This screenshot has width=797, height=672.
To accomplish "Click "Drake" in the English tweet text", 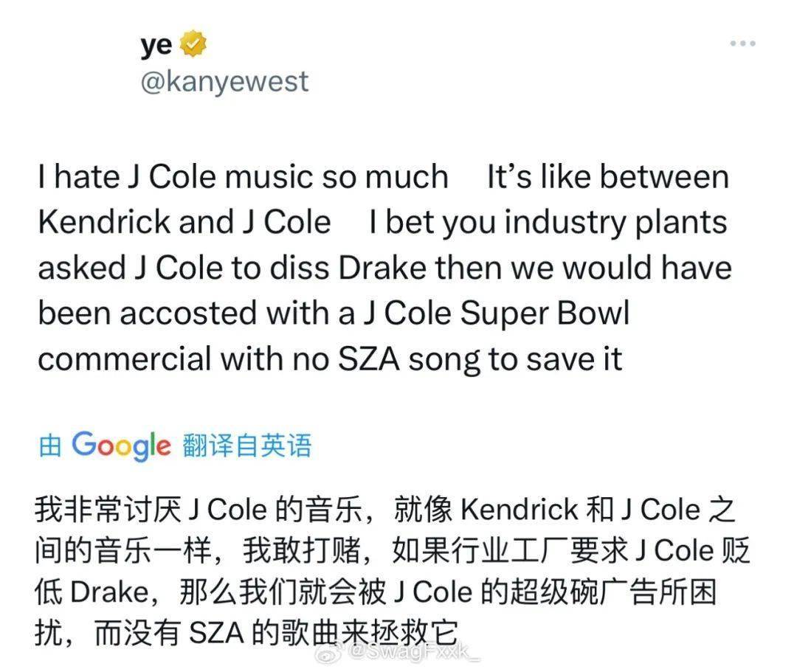I will (384, 268).
